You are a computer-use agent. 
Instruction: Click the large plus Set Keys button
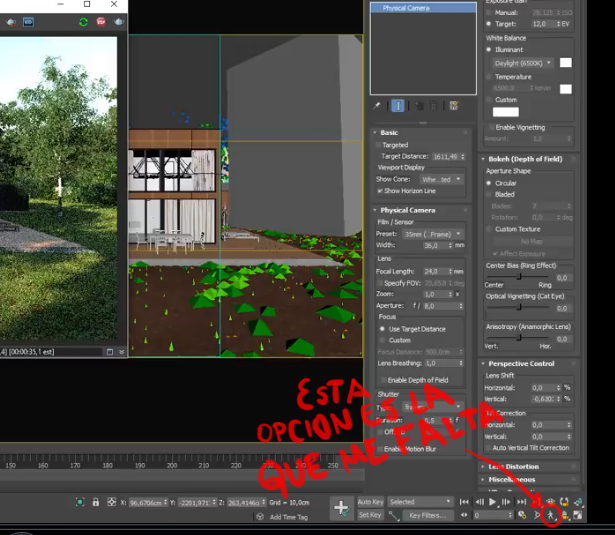[341, 508]
